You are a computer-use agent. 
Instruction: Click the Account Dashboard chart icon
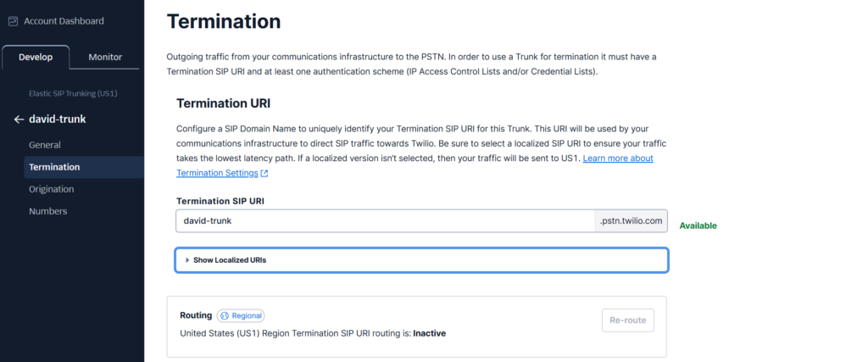point(14,21)
